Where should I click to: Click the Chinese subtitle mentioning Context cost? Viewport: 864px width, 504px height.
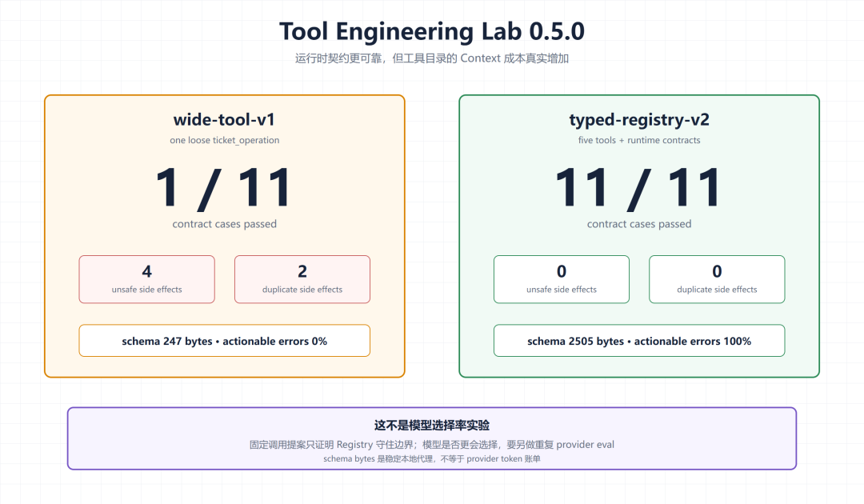pyautogui.click(x=431, y=58)
